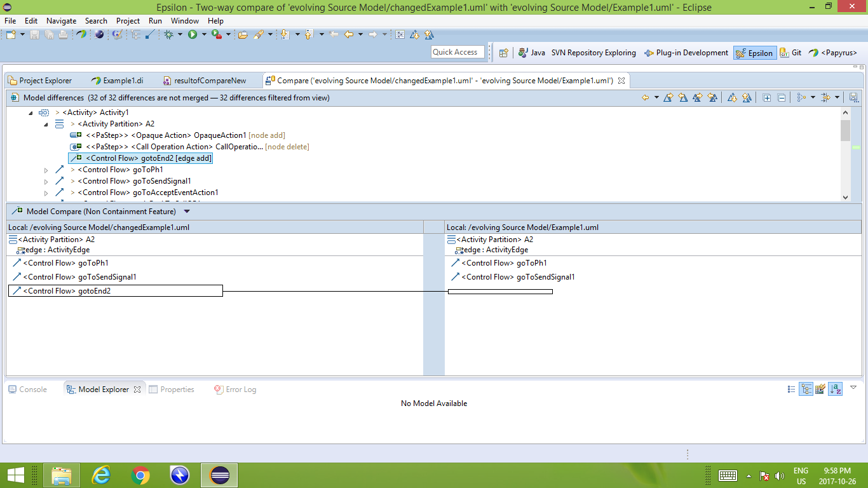The height and width of the screenshot is (488, 868).
Task: Click Expand All icon in compare toolbar
Action: tap(767, 98)
